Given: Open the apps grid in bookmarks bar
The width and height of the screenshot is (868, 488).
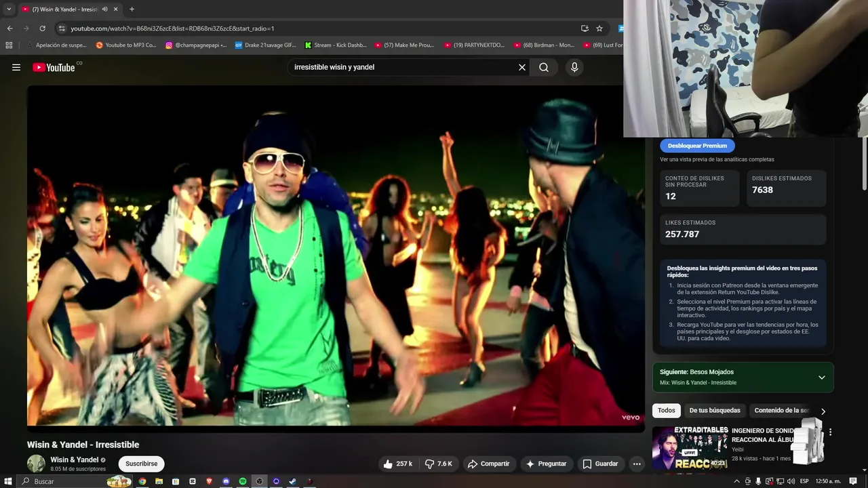Looking at the screenshot, I should (x=9, y=45).
